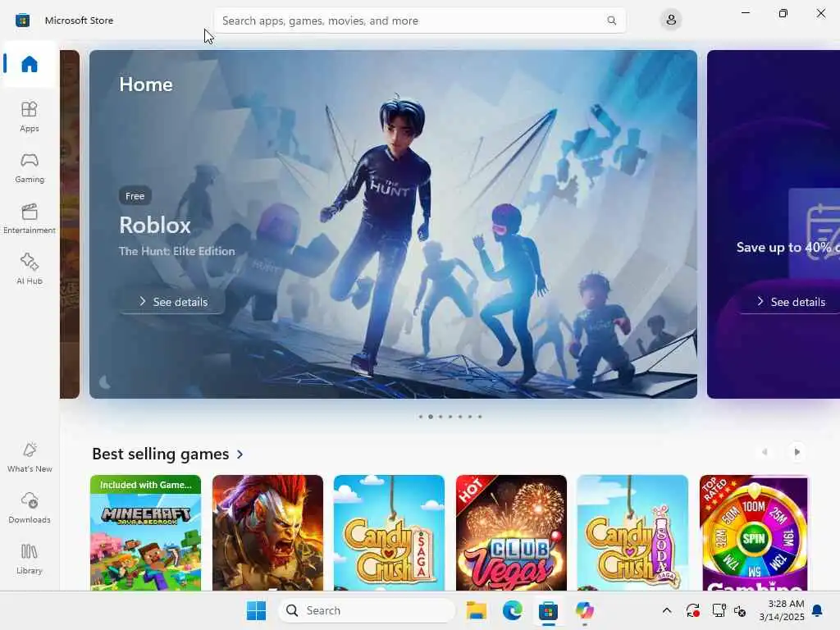Open the clock and date in the taskbar
The width and height of the screenshot is (840, 630).
click(x=782, y=610)
